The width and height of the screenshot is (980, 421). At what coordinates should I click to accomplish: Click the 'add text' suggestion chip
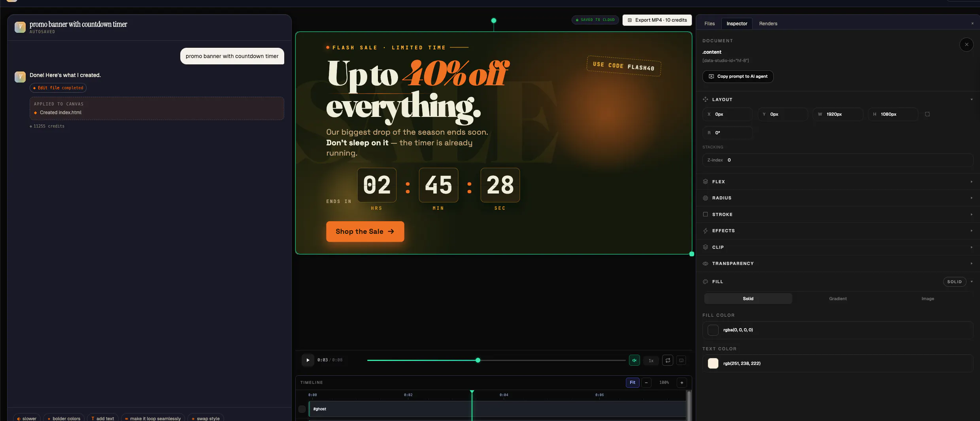(102, 418)
